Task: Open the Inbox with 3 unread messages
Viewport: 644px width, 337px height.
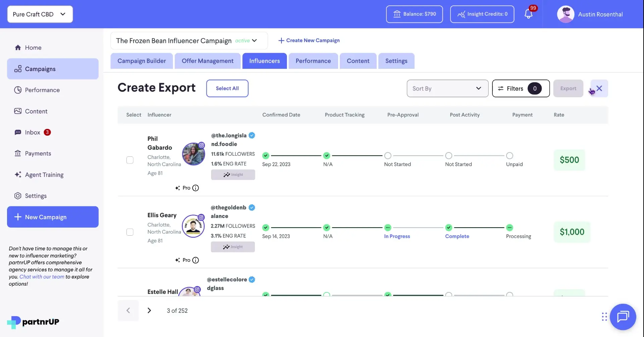Action: 33,132
